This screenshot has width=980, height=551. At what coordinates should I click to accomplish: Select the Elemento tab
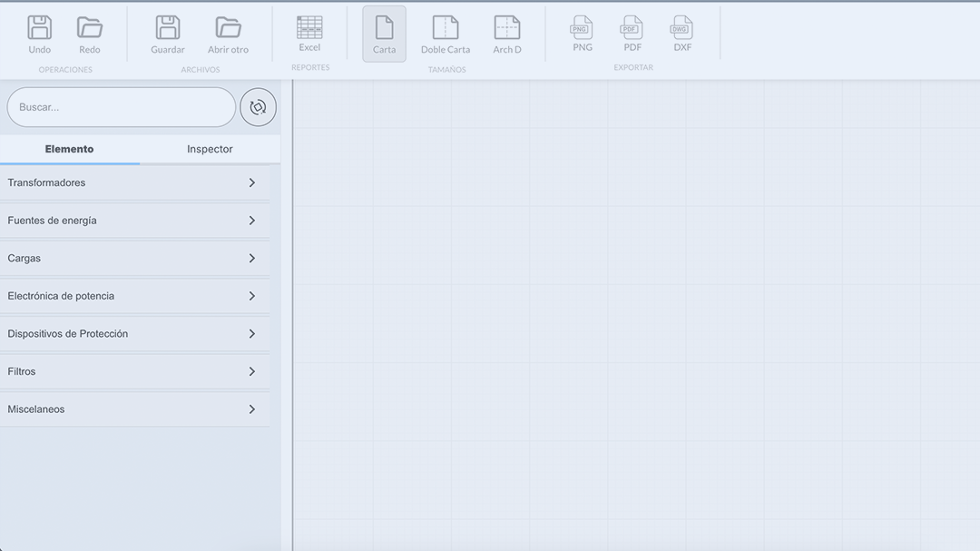(69, 149)
